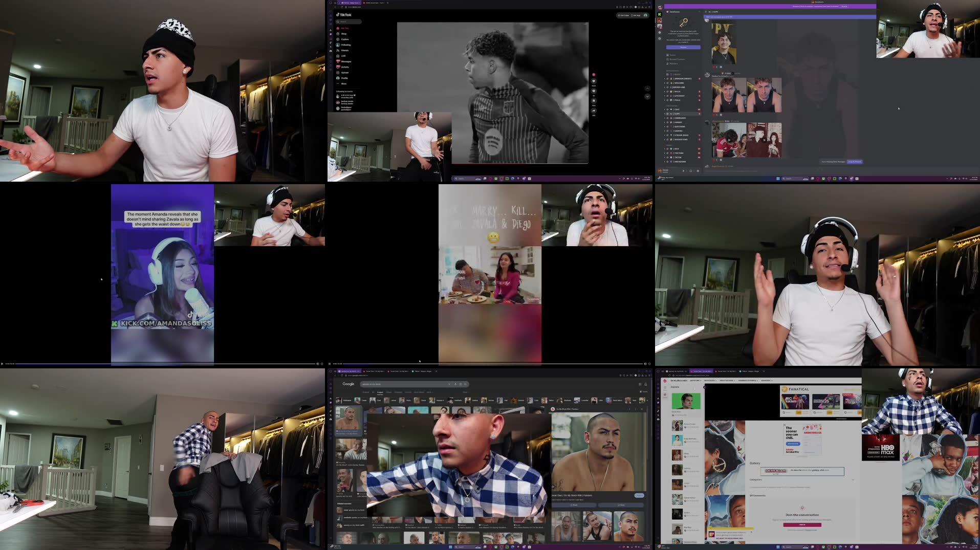Screen dimensions: 980x550
Task: Expand the More option in TikTok sidebar
Action: click(x=342, y=84)
